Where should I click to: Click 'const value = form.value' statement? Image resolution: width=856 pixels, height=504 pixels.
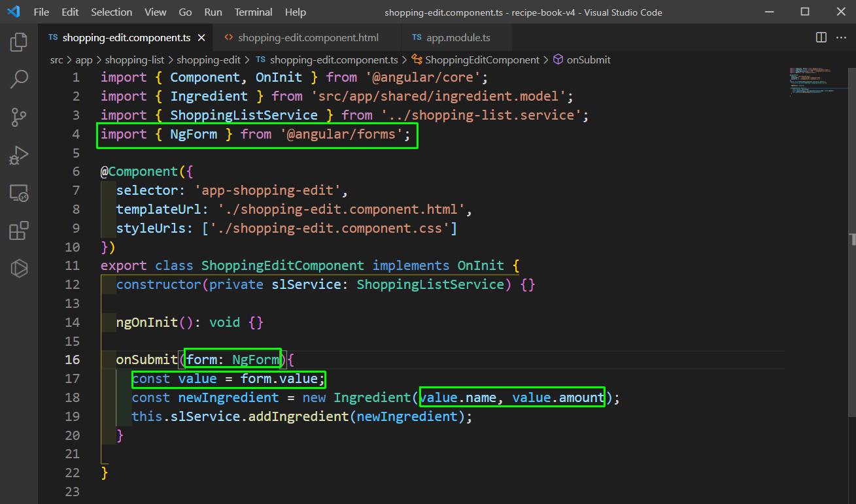[228, 378]
